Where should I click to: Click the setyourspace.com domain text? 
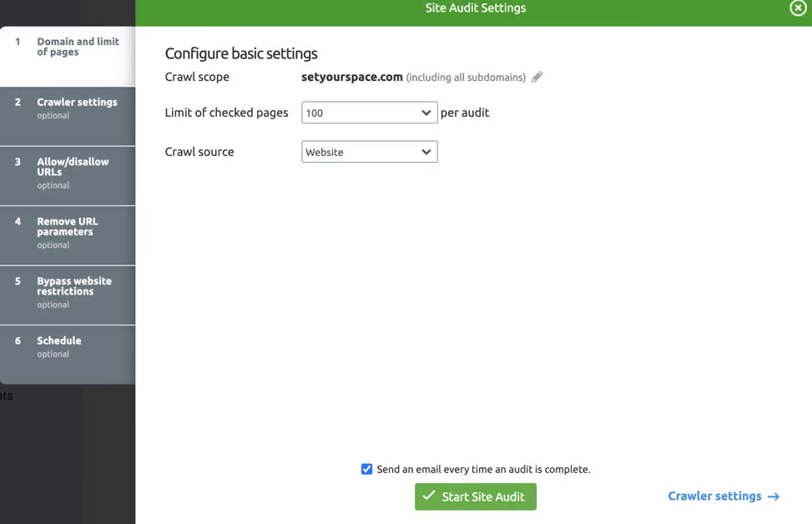(x=352, y=77)
